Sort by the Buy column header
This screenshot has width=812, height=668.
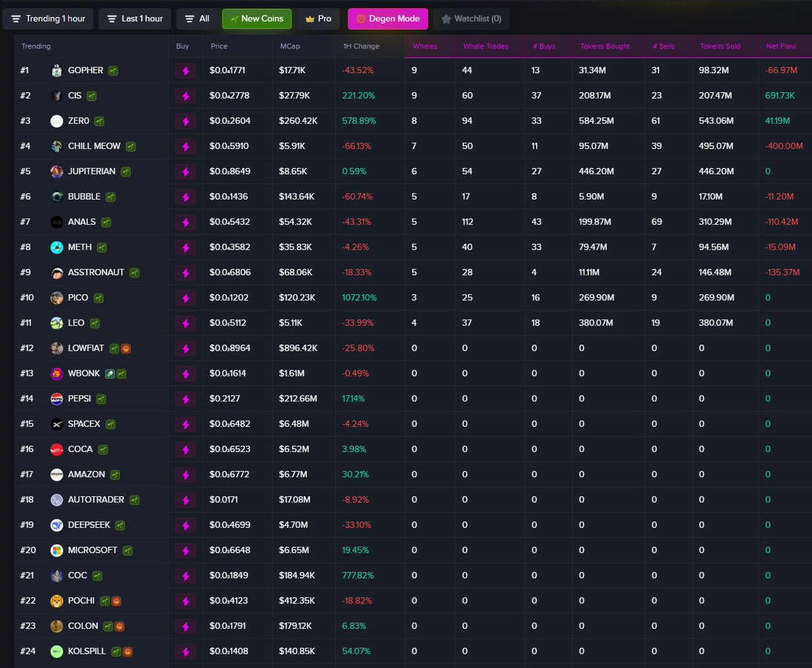[183, 46]
